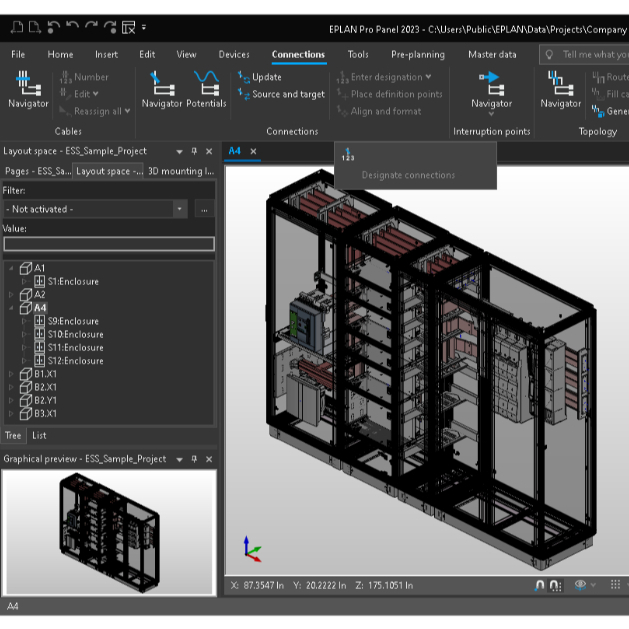629x629 pixels.
Task: Open the eye icon dropdown arrow
Action: pos(593,585)
